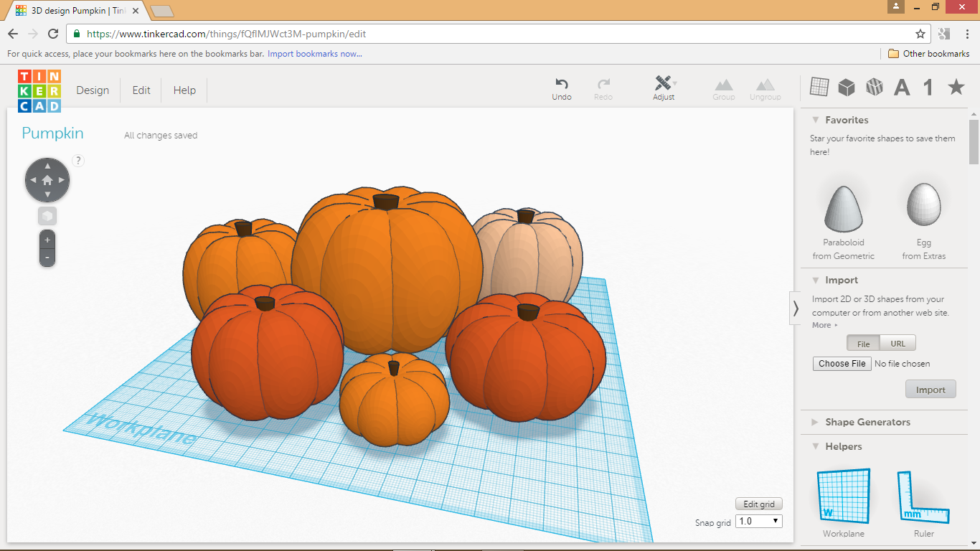Image resolution: width=980 pixels, height=551 pixels.
Task: Undo the last action
Action: (x=562, y=87)
